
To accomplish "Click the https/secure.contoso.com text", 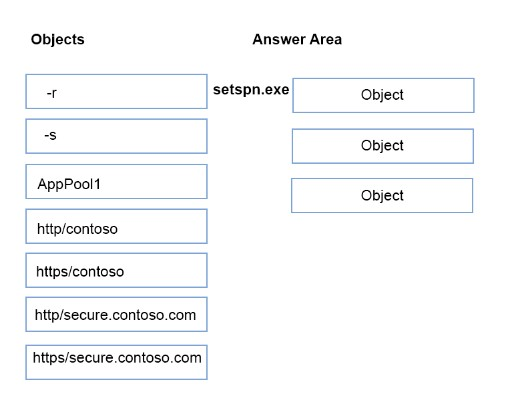I will 117,358.
